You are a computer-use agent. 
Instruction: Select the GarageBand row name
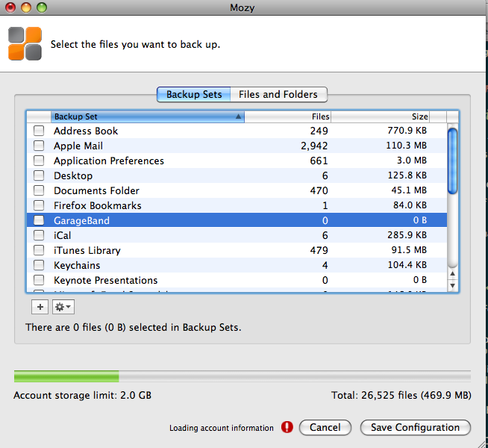click(x=81, y=220)
